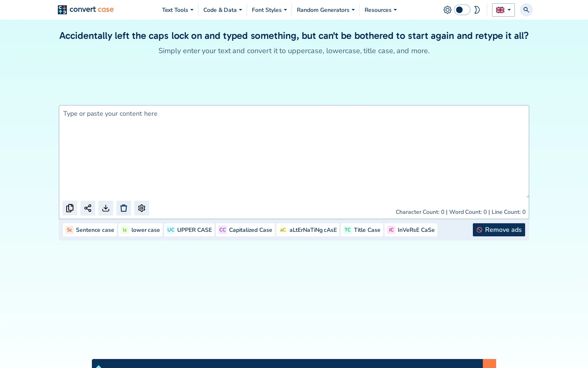
Task: Open the language flag dropdown
Action: tap(503, 10)
